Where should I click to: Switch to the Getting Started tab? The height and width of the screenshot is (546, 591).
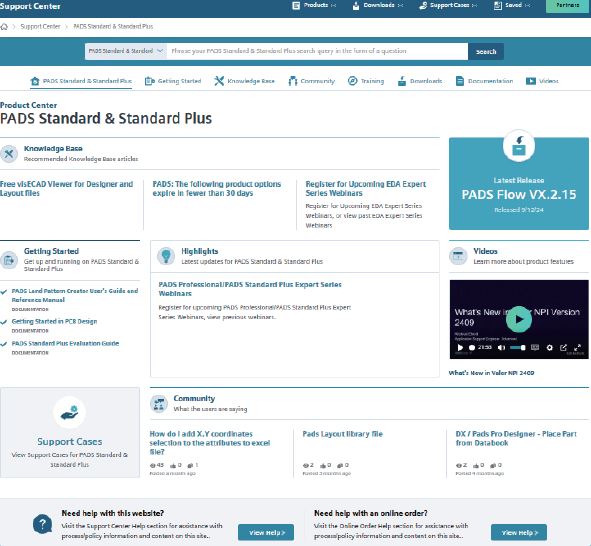173,81
